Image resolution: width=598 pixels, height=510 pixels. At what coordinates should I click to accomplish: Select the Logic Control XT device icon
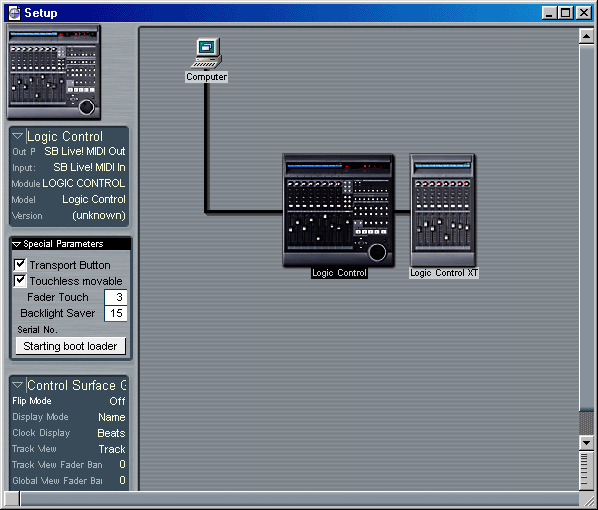click(442, 210)
